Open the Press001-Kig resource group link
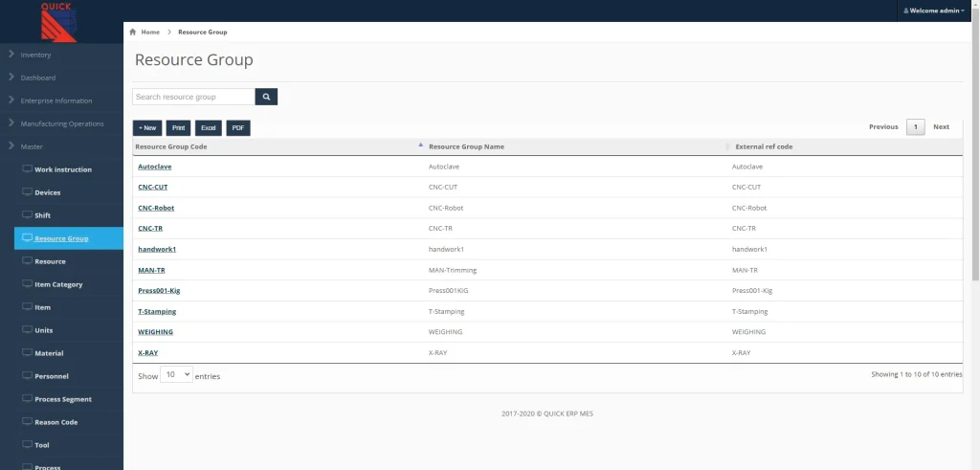 pos(160,291)
